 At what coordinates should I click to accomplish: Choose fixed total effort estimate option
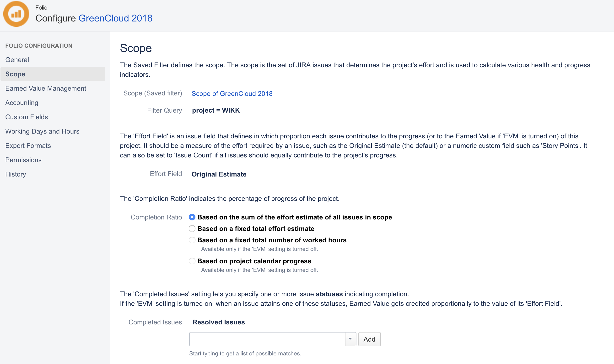tap(192, 229)
